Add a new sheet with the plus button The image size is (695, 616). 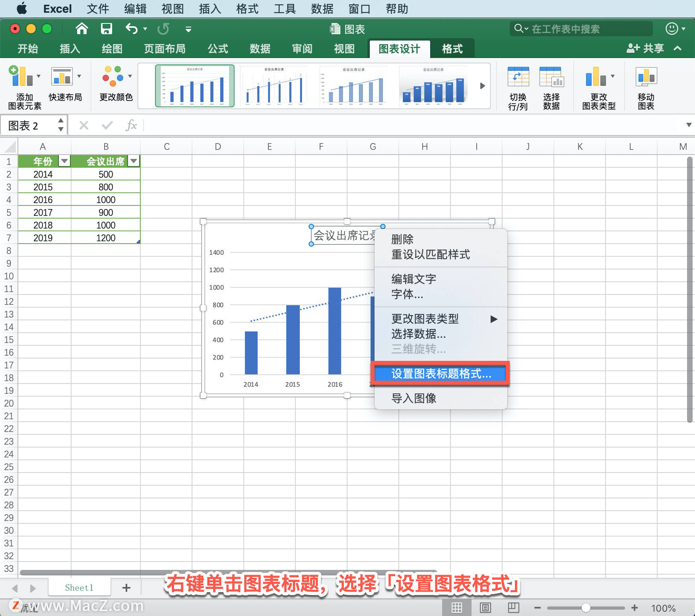[x=126, y=587]
